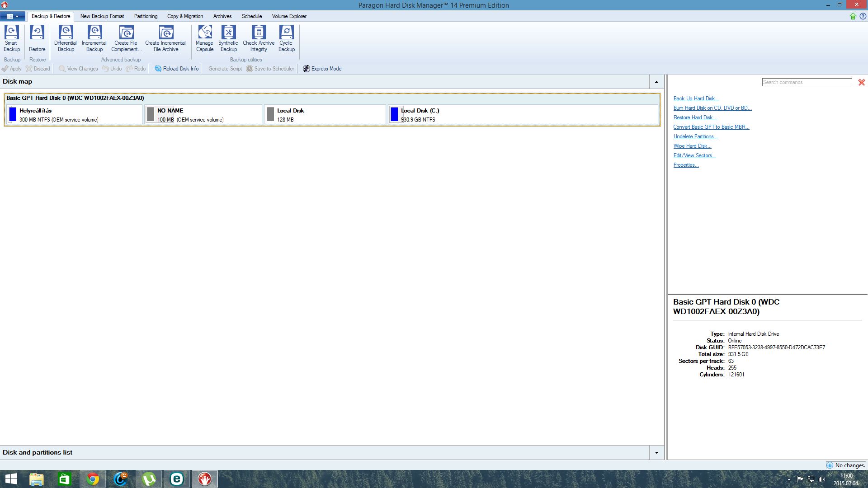The image size is (868, 488).
Task: Launch Synthetic Backup tool
Action: click(x=228, y=38)
